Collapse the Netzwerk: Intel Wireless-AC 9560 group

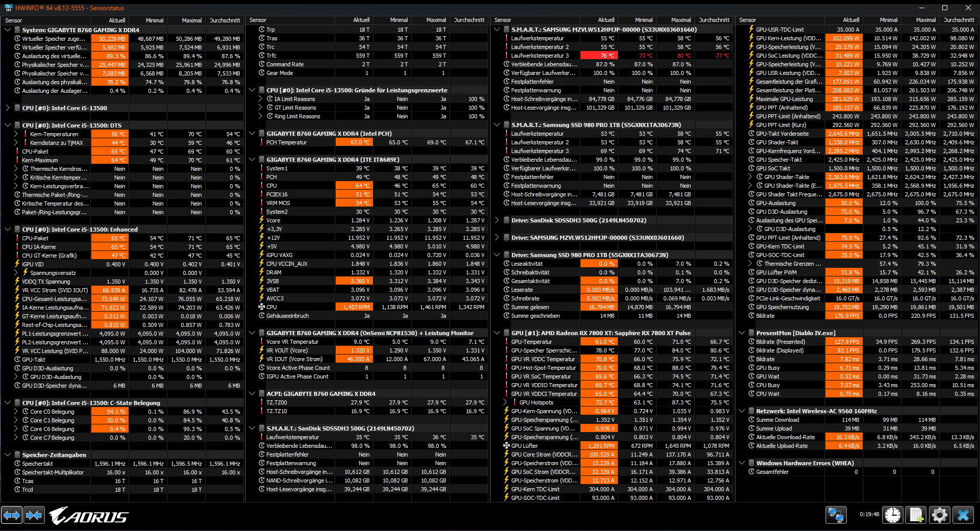tap(742, 411)
